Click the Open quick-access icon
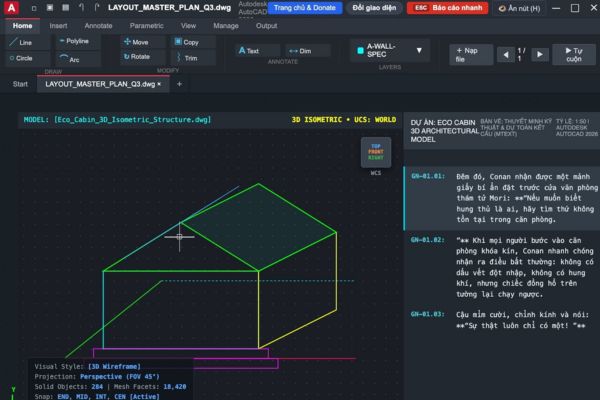The width and height of the screenshot is (600, 400). pyautogui.click(x=50, y=8)
